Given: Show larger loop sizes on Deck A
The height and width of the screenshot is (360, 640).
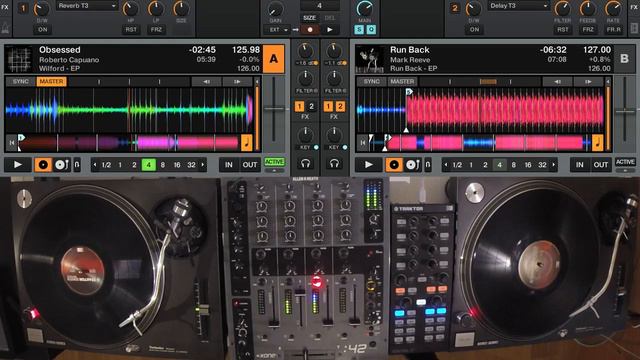Looking at the screenshot, I should tap(203, 165).
